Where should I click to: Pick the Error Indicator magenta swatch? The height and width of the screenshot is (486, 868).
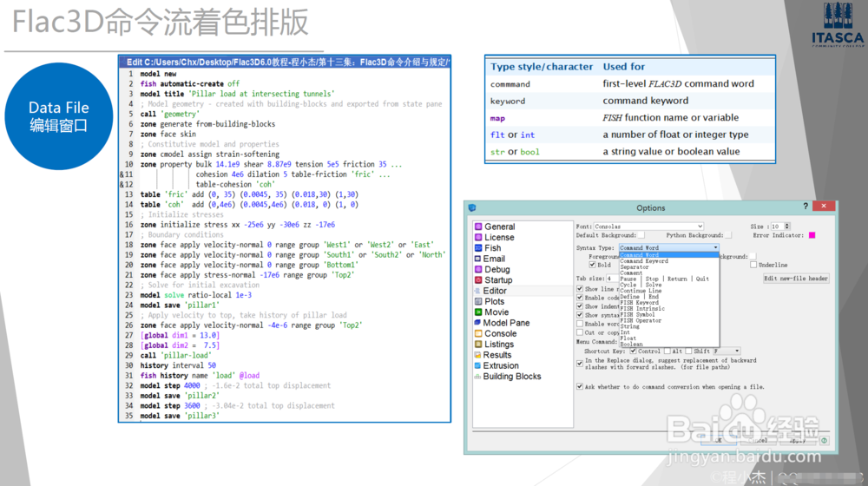(x=812, y=235)
